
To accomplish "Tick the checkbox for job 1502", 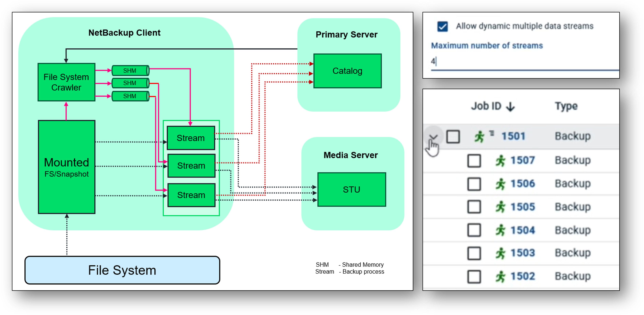I will (x=474, y=276).
